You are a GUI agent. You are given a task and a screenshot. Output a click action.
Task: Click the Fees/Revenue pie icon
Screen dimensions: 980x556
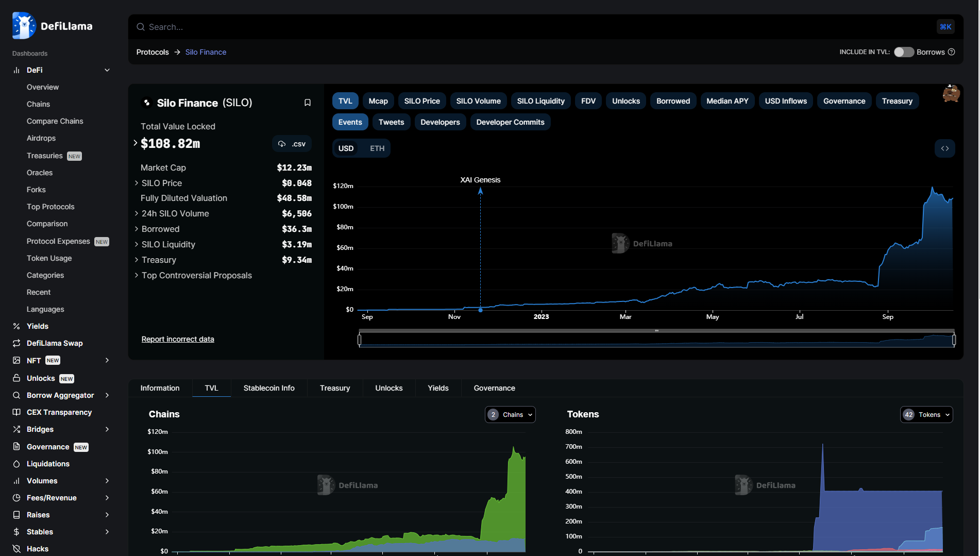point(16,498)
